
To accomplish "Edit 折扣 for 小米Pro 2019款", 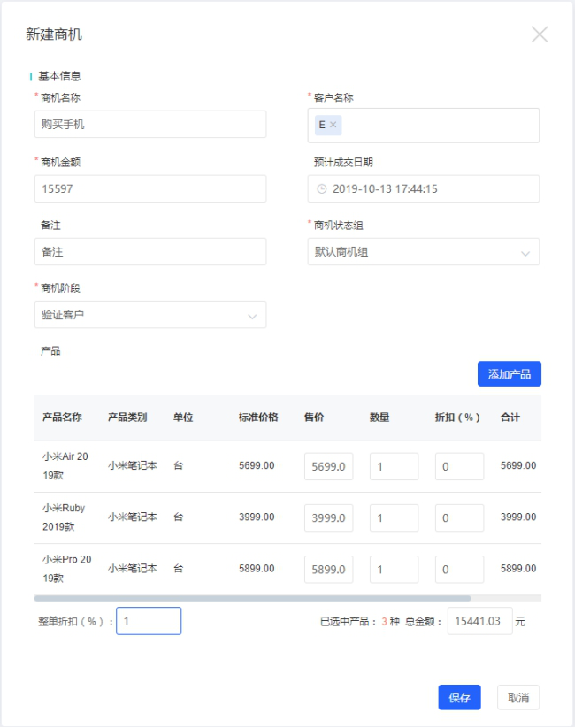I will point(459,569).
